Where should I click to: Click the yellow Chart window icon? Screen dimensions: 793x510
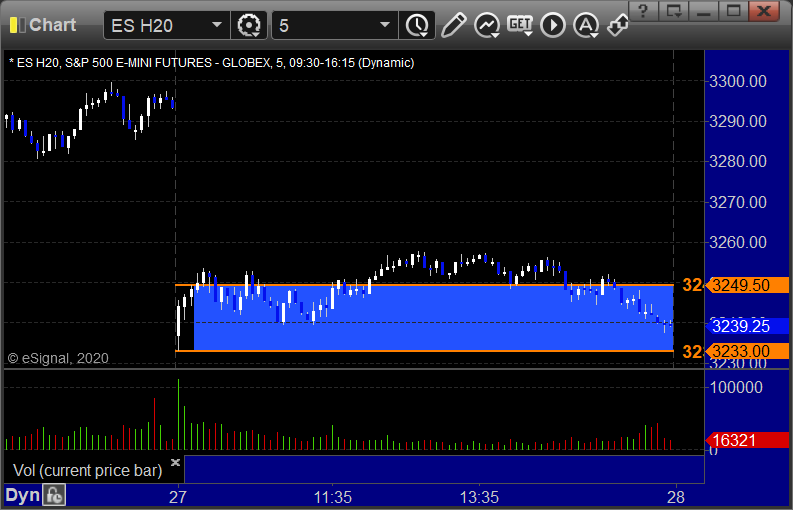(17, 25)
